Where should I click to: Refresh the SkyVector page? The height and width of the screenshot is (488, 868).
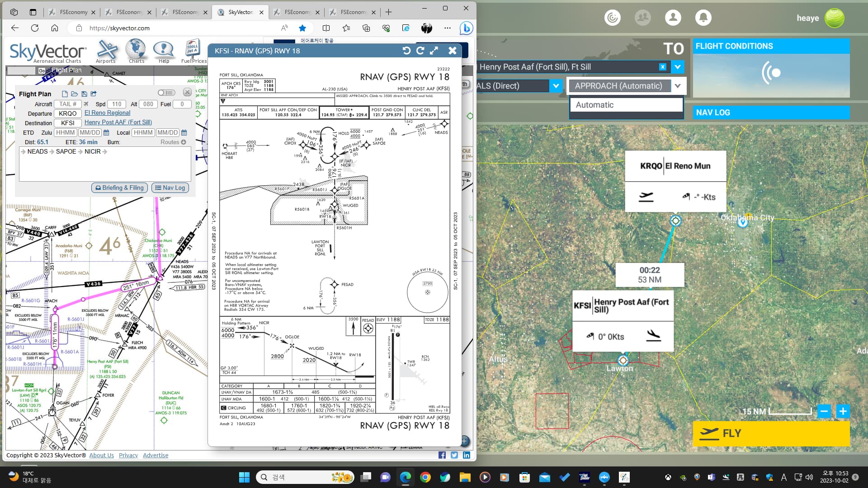click(x=35, y=28)
